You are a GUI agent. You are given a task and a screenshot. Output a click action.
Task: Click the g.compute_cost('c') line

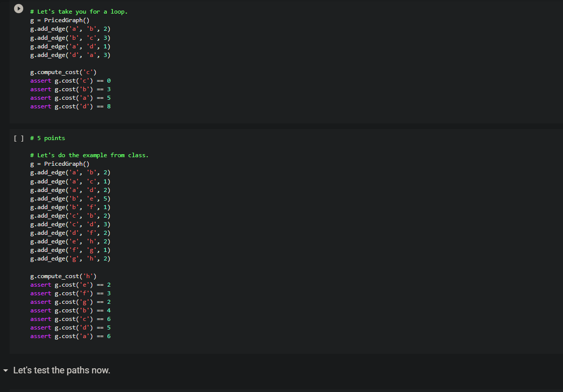63,72
